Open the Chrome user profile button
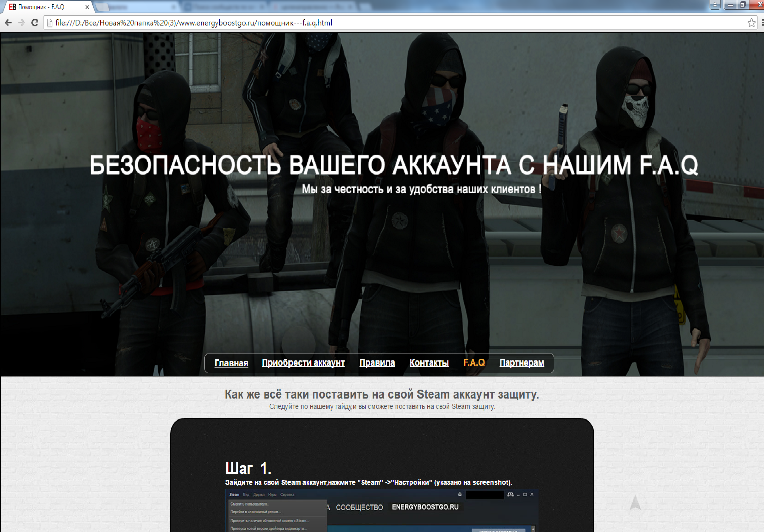 pyautogui.click(x=715, y=5)
